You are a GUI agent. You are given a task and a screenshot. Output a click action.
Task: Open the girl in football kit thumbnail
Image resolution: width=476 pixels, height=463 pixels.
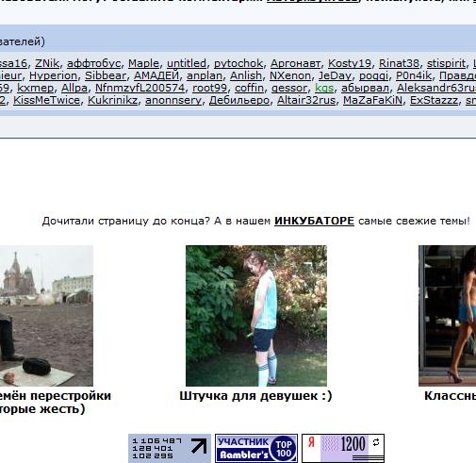[256, 316]
